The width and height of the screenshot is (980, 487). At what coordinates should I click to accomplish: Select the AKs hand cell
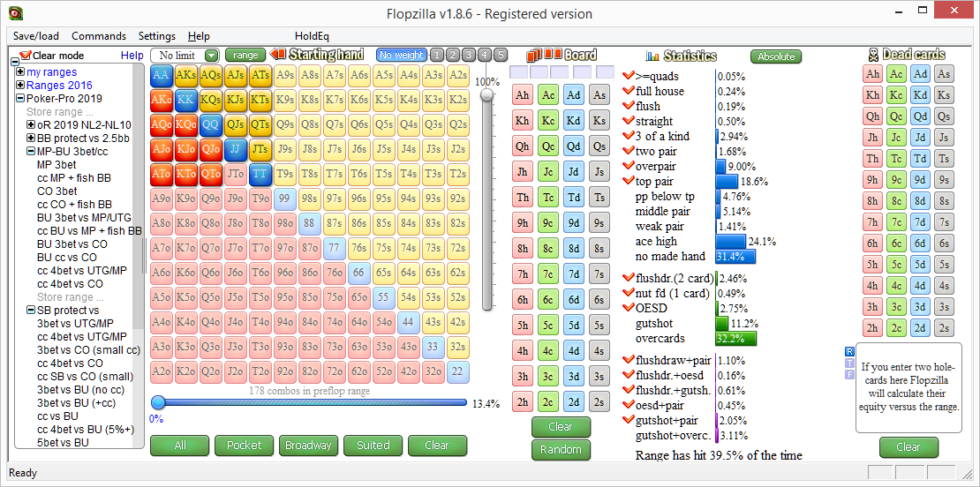185,75
